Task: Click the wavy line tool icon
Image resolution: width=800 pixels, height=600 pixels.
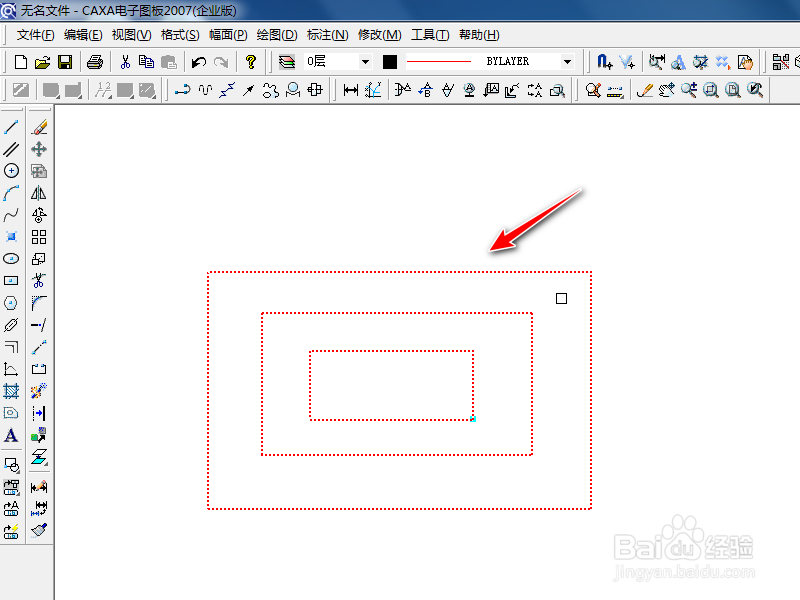Action: (x=205, y=90)
